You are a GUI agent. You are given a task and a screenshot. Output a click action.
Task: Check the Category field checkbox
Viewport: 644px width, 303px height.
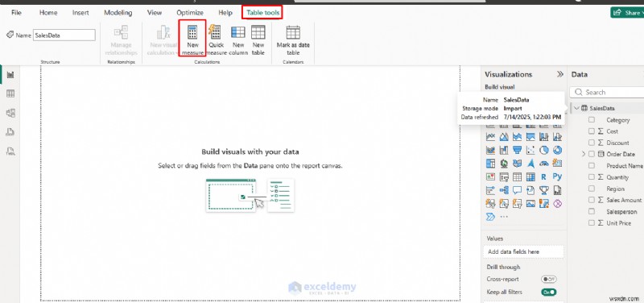point(592,119)
